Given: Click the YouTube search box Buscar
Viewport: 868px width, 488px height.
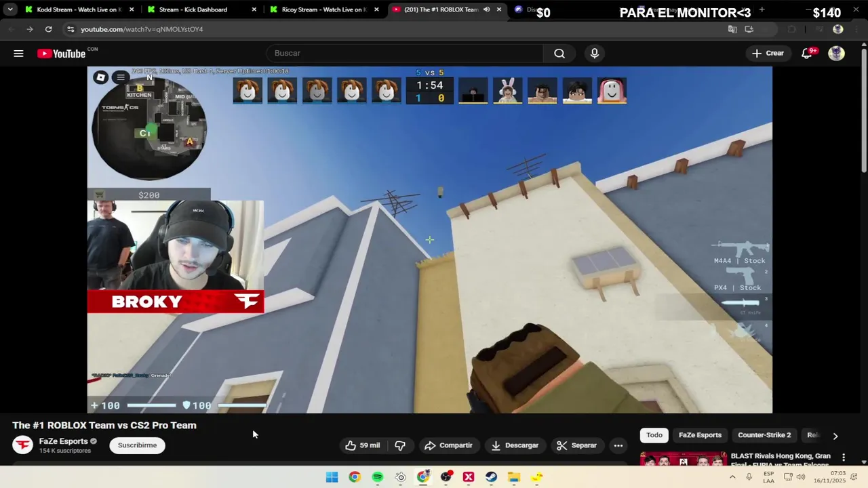Looking at the screenshot, I should (x=405, y=54).
